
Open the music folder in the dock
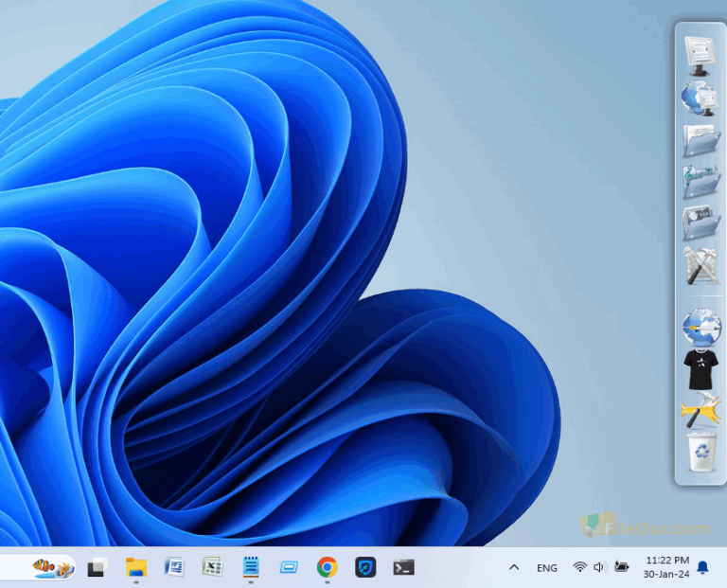700,181
